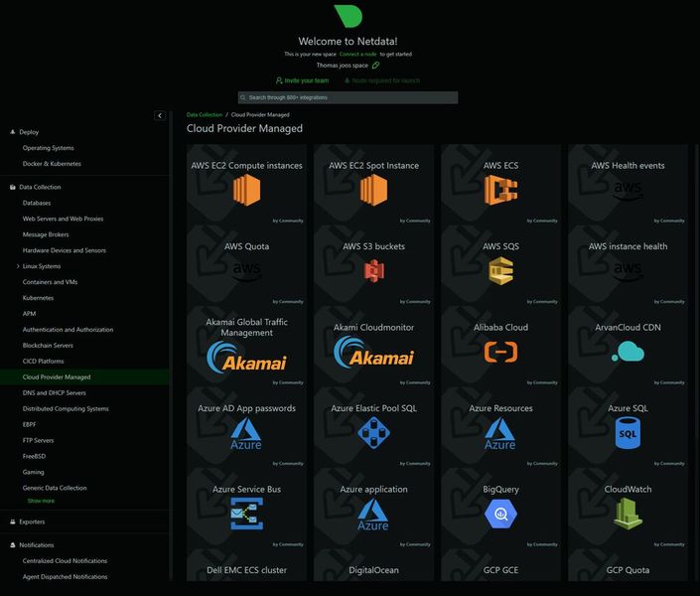700x596 pixels.
Task: Open the GCP GCE card
Action: pyautogui.click(x=500, y=565)
